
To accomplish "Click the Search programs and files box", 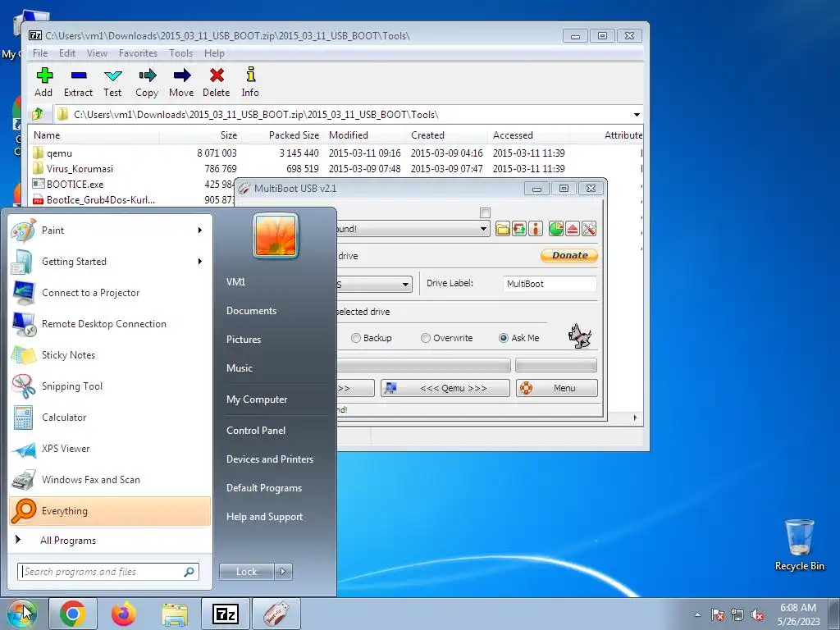I will [x=107, y=572].
